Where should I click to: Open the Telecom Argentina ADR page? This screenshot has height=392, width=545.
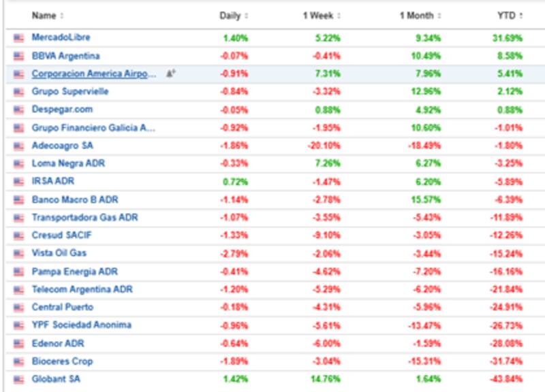82,289
